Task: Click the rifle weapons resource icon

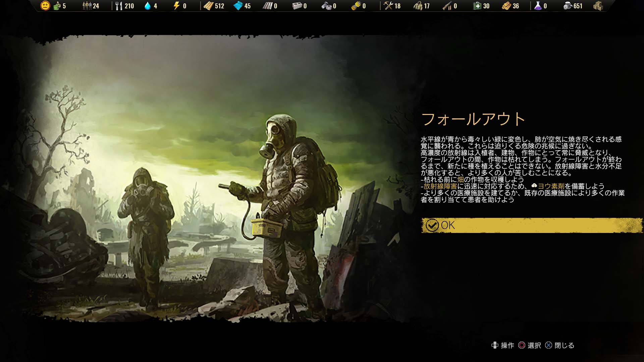Action: coord(447,6)
